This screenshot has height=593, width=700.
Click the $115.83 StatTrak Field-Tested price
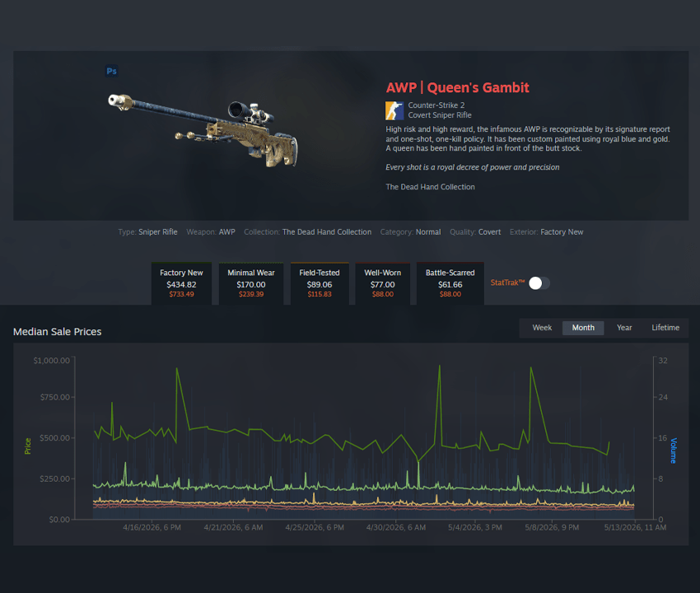[320, 294]
